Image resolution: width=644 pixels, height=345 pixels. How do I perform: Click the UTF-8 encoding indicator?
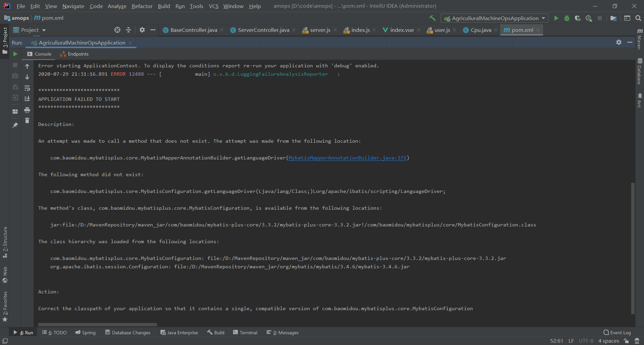586,341
